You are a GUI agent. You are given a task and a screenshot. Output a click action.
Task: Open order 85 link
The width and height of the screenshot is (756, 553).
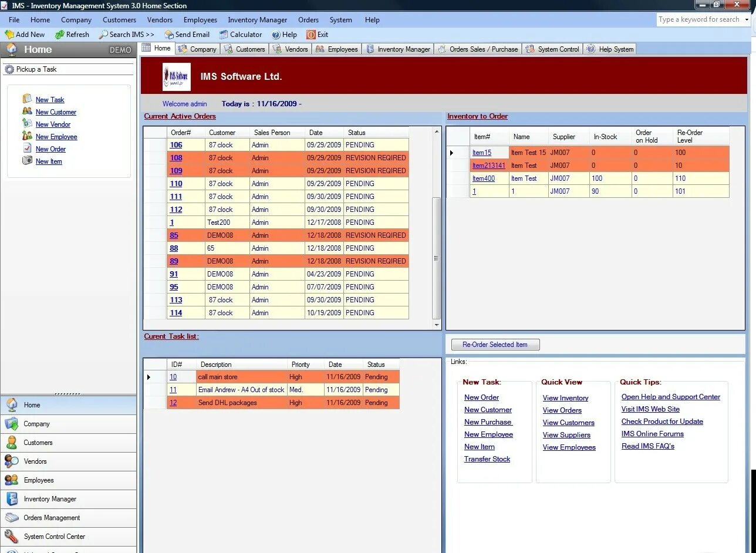coord(174,235)
